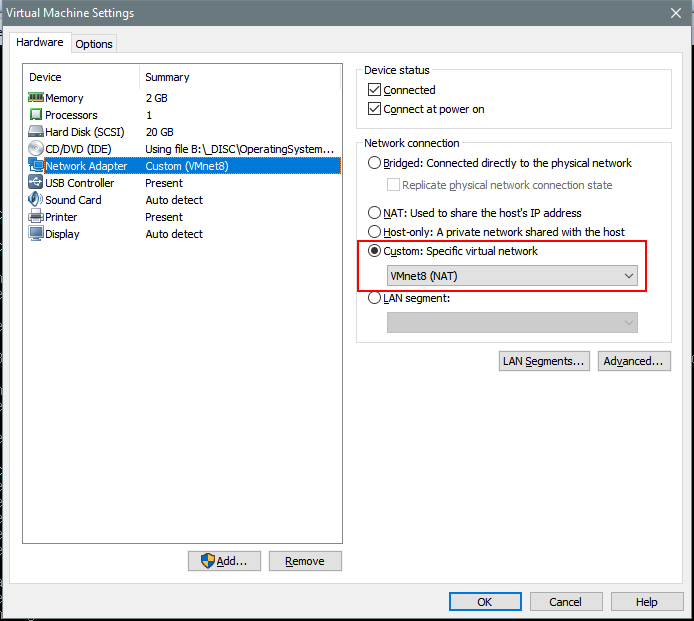The width and height of the screenshot is (694, 621).
Task: Click the '20 GB' disk summary
Action: 159,132
